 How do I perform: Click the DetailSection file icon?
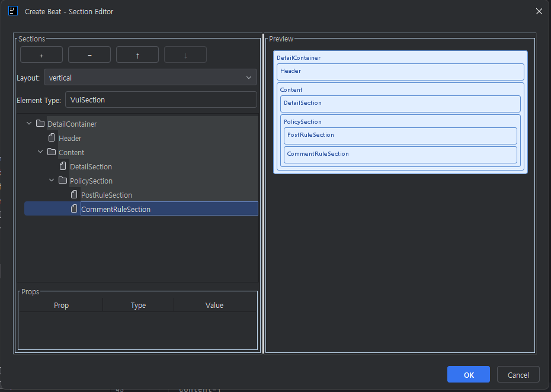(x=63, y=166)
